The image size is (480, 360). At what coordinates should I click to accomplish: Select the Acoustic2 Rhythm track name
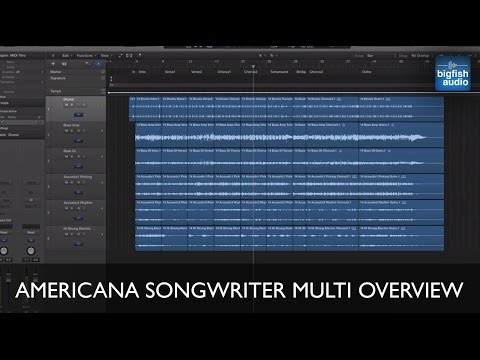click(x=78, y=203)
